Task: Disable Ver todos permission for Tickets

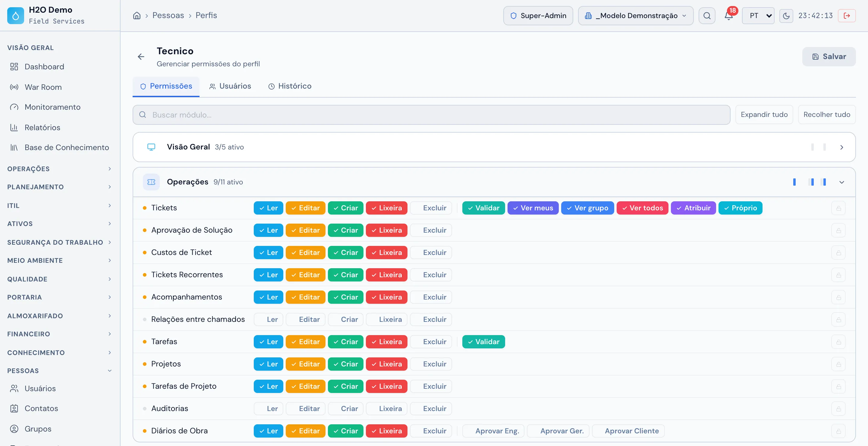Action: (642, 208)
